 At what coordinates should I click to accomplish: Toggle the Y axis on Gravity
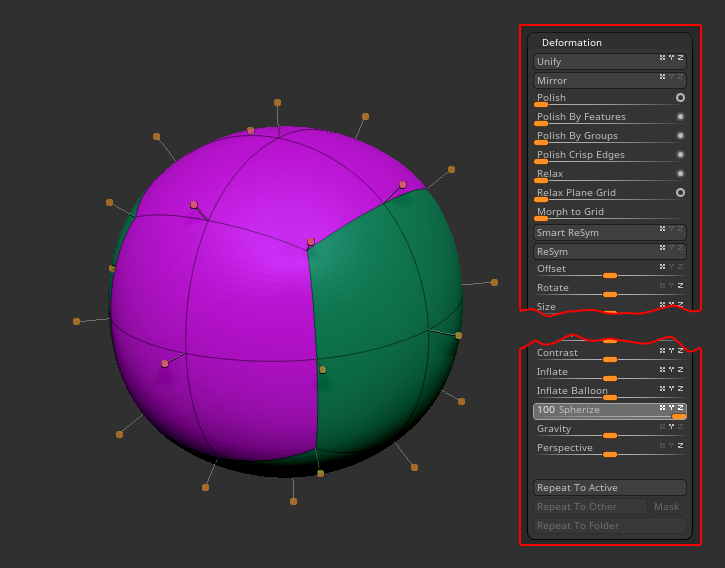coord(672,426)
